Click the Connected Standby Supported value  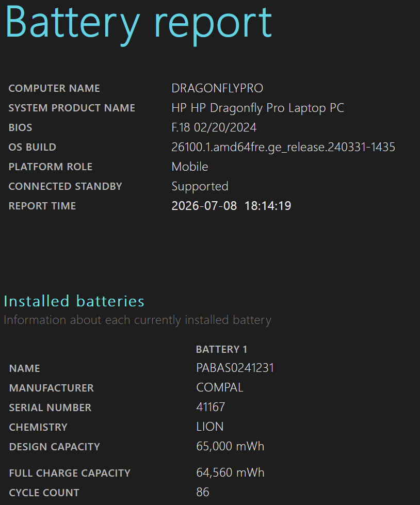(200, 187)
